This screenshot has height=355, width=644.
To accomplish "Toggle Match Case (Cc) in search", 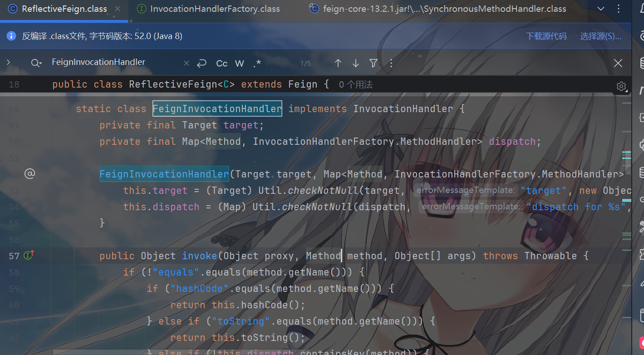I will click(222, 63).
